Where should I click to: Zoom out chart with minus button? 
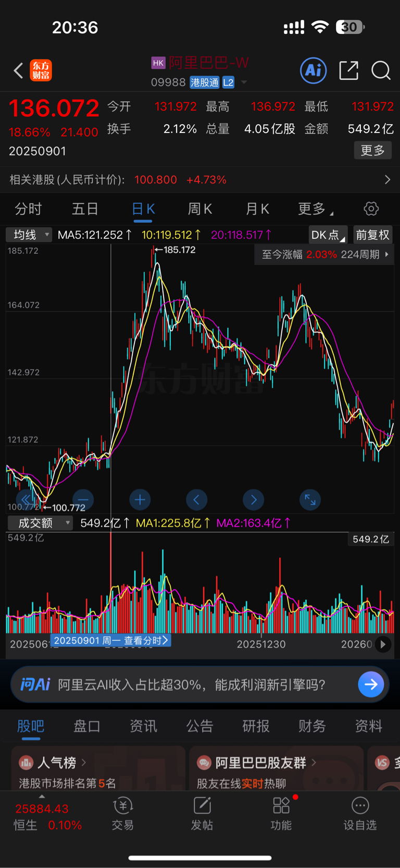[x=83, y=500]
